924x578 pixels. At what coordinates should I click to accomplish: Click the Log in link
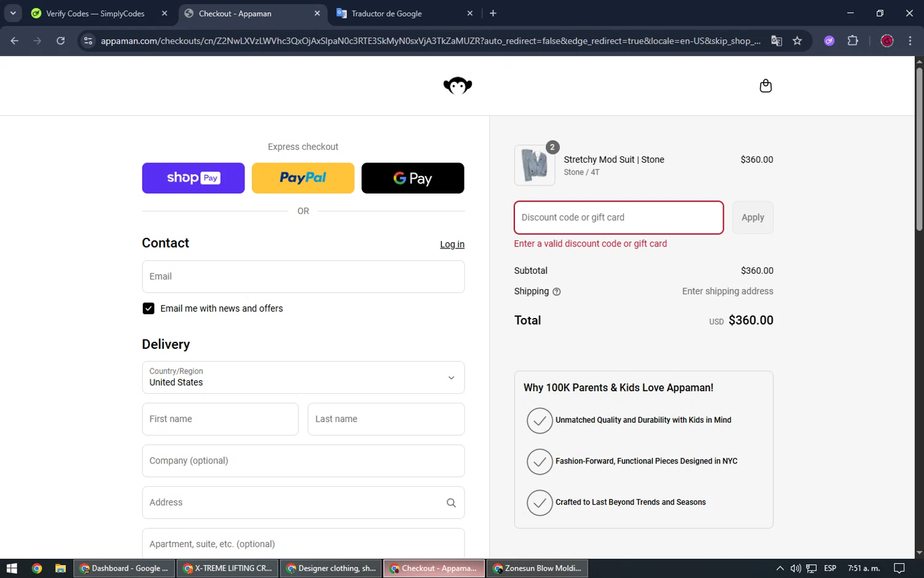point(452,245)
